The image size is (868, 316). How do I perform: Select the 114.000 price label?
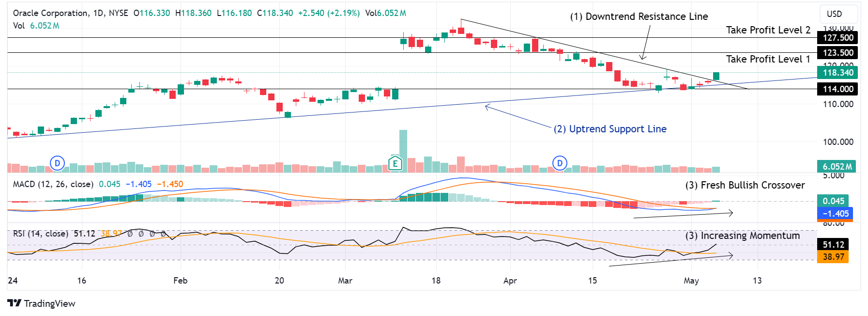838,89
